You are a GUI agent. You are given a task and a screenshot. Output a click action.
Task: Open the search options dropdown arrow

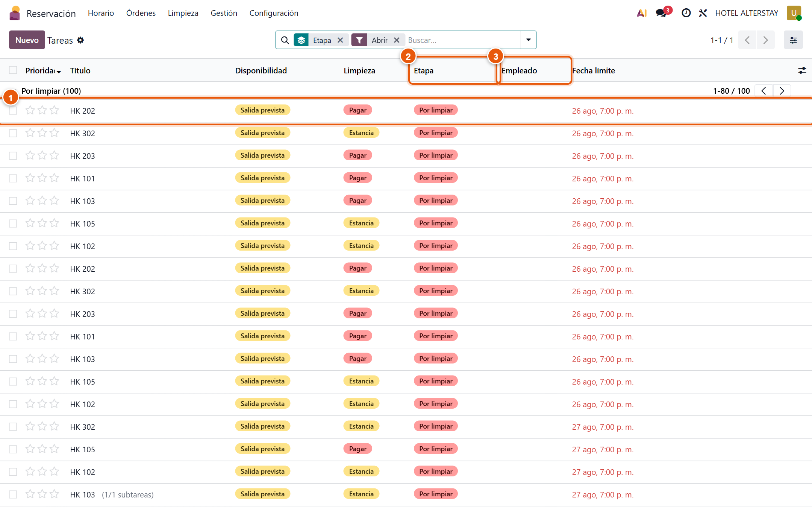coord(528,40)
